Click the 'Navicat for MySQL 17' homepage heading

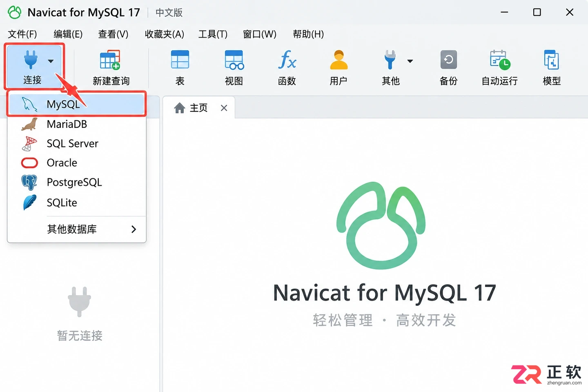click(x=384, y=293)
